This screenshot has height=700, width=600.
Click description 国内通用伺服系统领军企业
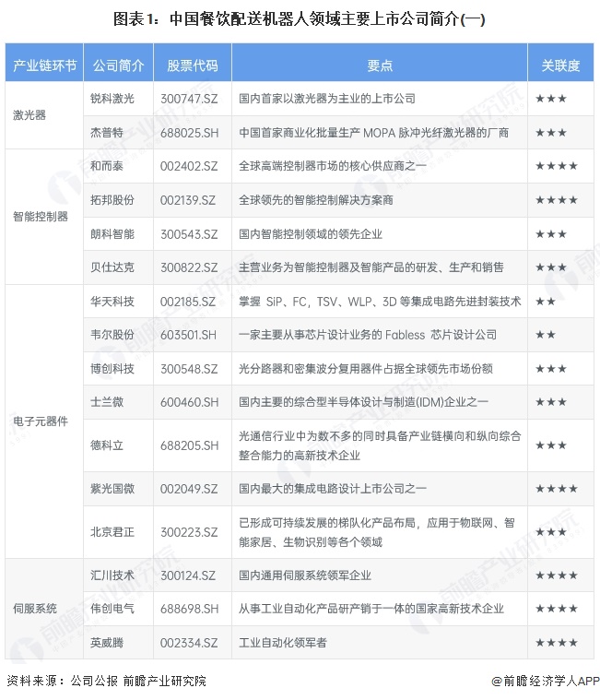tap(305, 575)
